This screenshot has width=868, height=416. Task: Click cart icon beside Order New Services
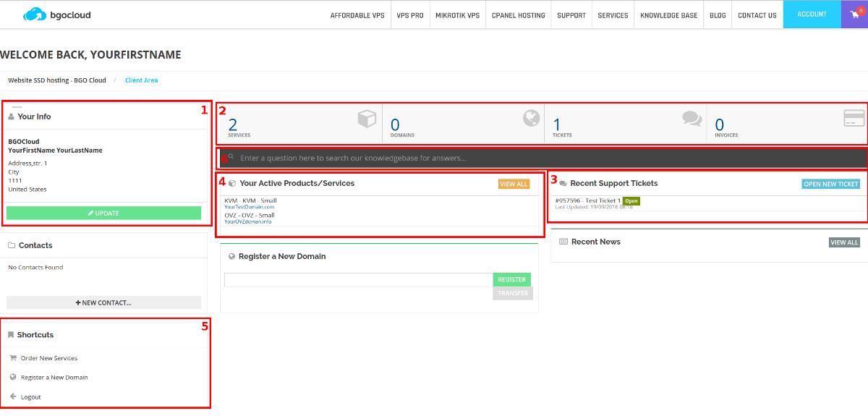tap(13, 357)
